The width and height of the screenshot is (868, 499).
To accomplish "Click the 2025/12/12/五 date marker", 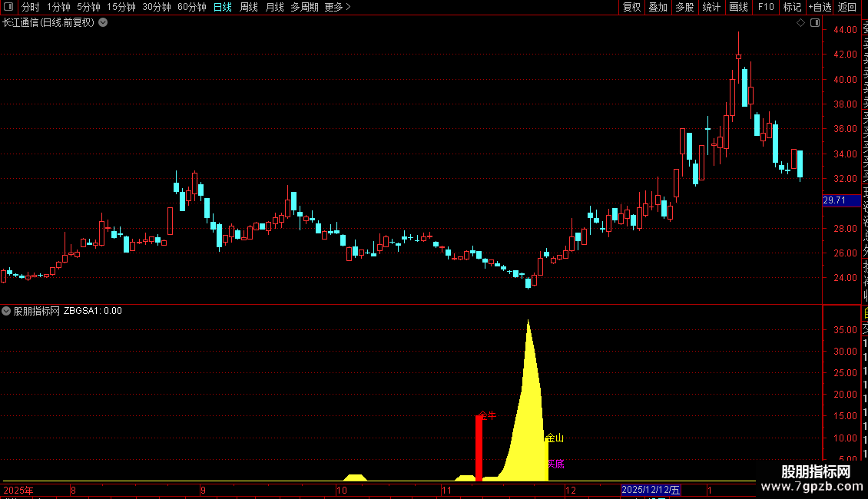I will [651, 490].
